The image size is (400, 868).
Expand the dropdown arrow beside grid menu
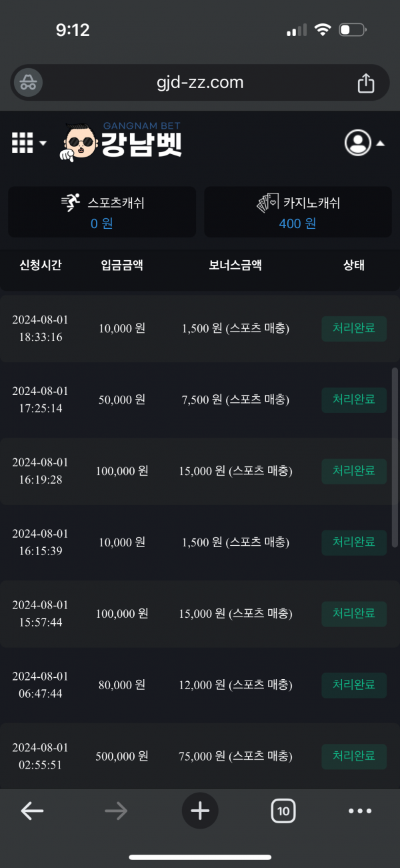[43, 143]
